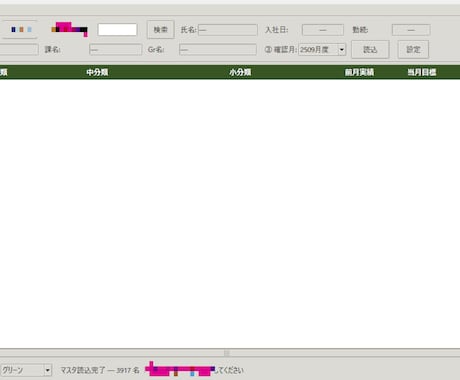Click the 読込 load button
The width and height of the screenshot is (460, 380).
coord(370,50)
